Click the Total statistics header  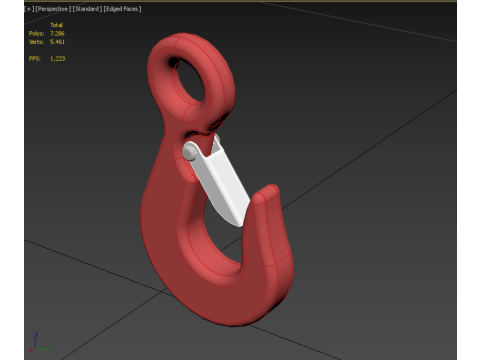pos(56,25)
